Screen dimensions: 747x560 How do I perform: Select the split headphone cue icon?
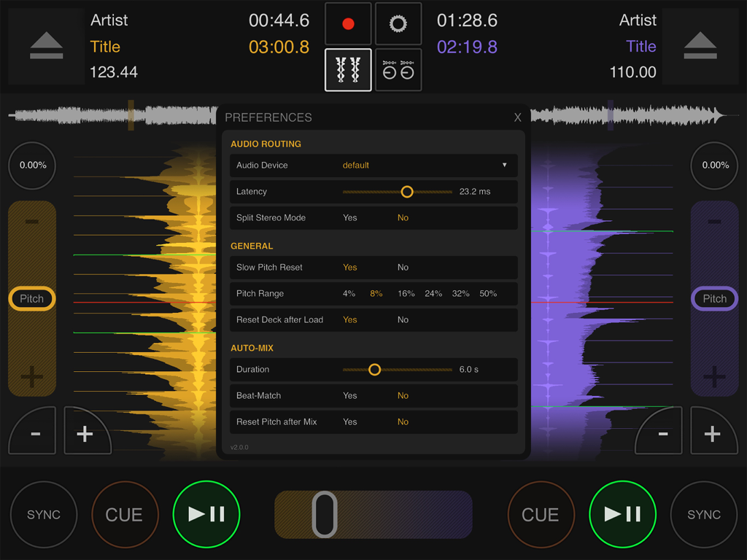[398, 70]
